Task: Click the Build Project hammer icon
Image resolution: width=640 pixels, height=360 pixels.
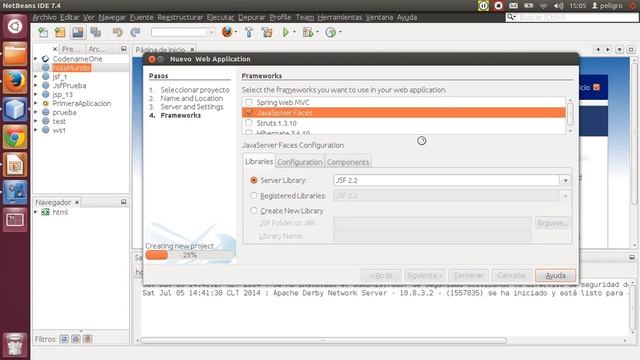Action: (249, 32)
